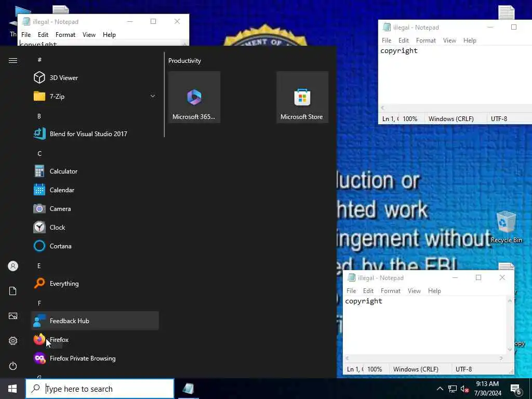Open Feedback Hub
The height and width of the screenshot is (399, 532).
click(95, 321)
